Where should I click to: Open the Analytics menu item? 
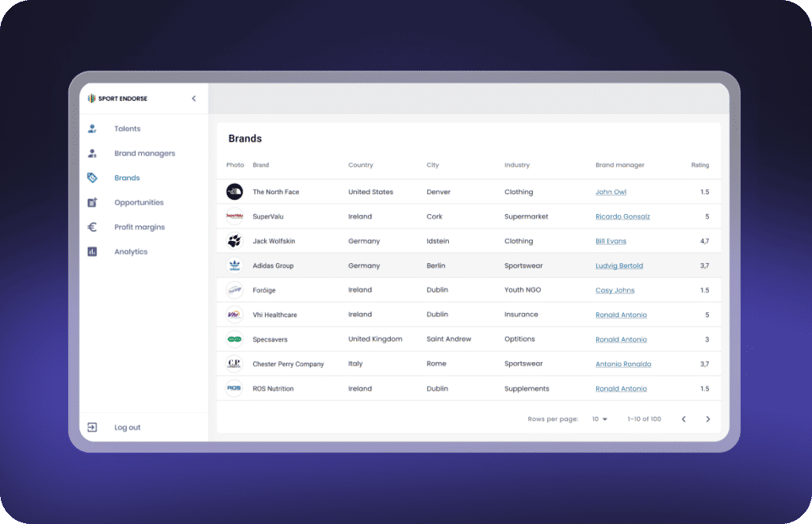131,251
